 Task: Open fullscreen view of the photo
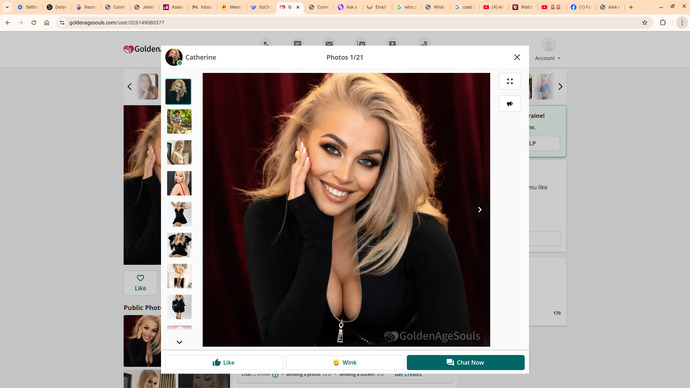510,81
